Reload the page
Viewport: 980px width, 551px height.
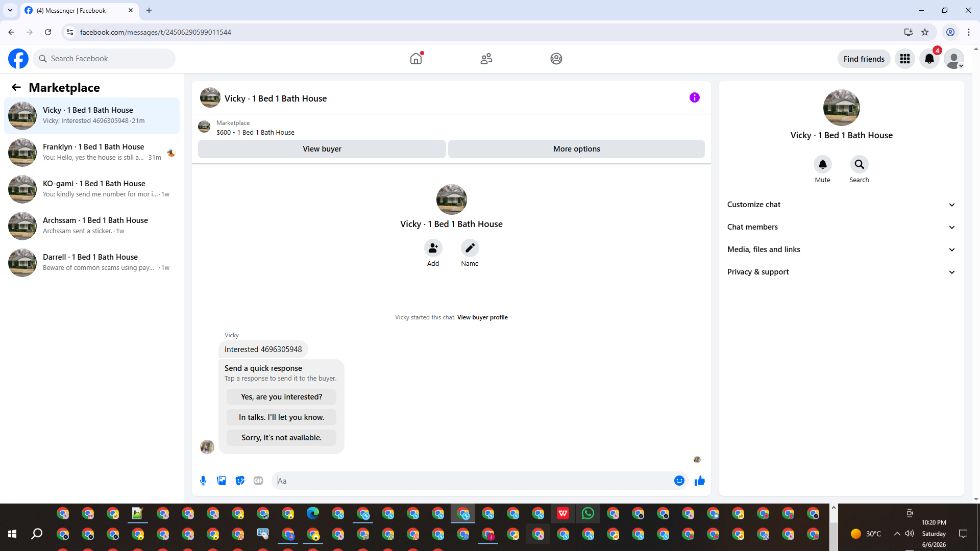coord(48,32)
